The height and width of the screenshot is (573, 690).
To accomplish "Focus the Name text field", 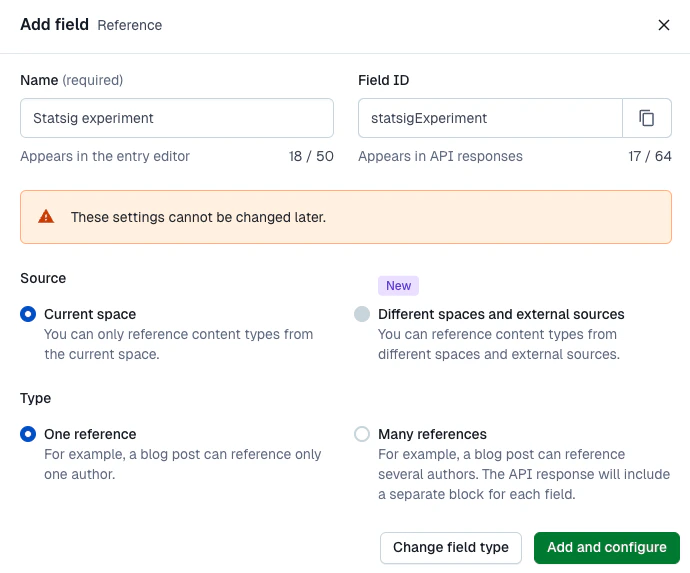I will click(x=177, y=118).
